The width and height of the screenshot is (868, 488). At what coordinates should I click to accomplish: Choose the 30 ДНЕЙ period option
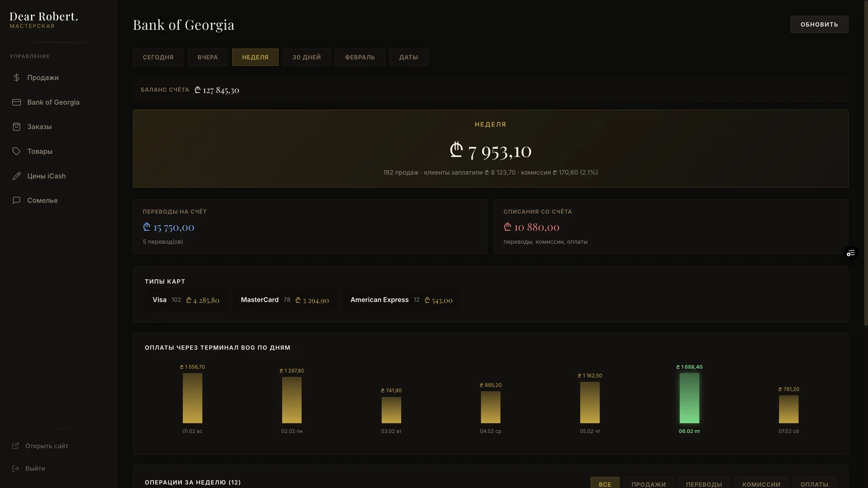(x=306, y=57)
